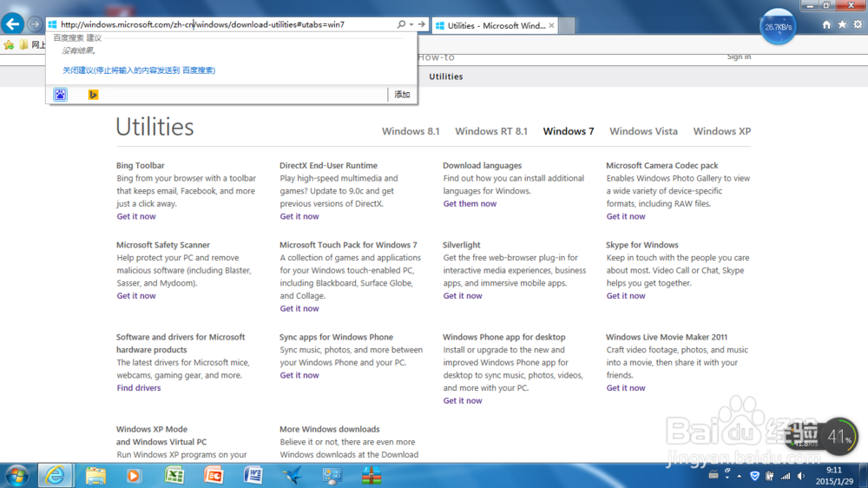
Task: Select the Baidu search provider icon
Action: pyautogui.click(x=61, y=95)
